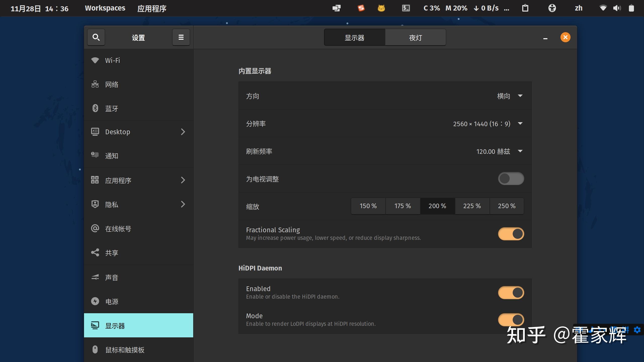644x362 pixels.
Task: Click the volume speaker icon in top bar
Action: pos(617,8)
